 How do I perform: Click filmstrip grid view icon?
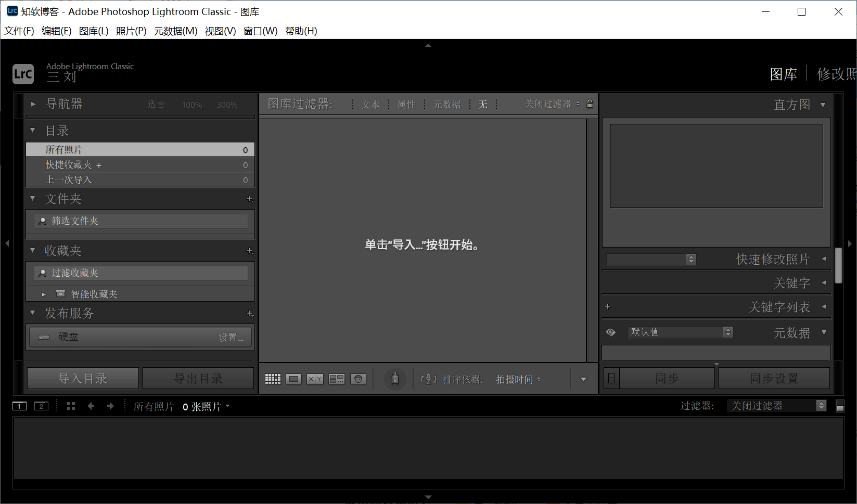[x=71, y=406]
